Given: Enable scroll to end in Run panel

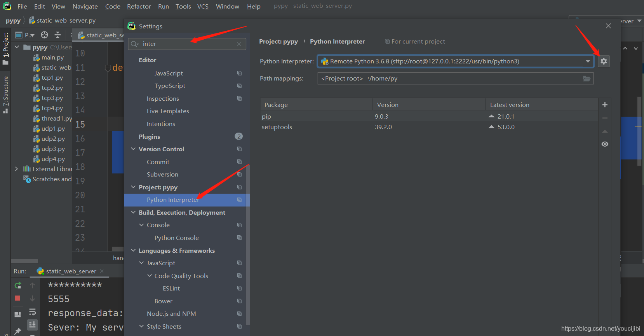Looking at the screenshot, I should (x=33, y=324).
